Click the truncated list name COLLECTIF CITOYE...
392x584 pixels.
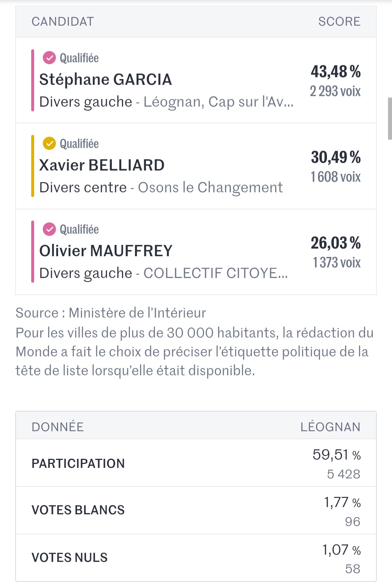point(216,273)
